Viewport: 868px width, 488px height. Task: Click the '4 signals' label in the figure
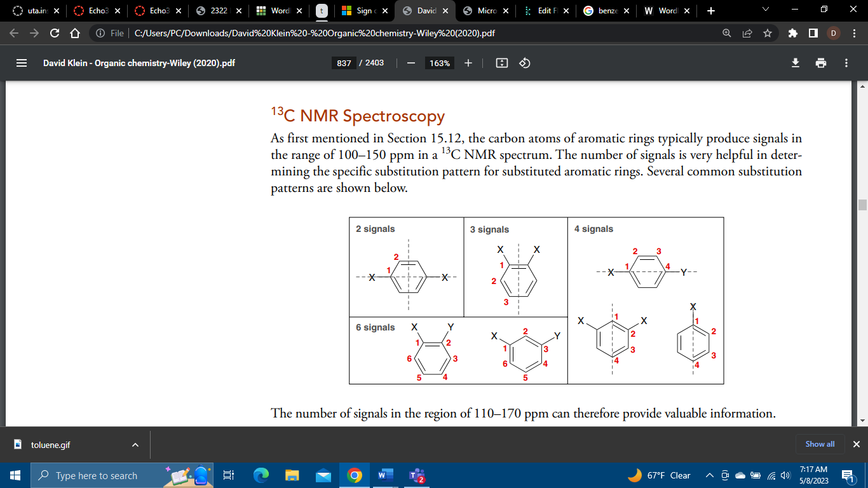pos(593,229)
